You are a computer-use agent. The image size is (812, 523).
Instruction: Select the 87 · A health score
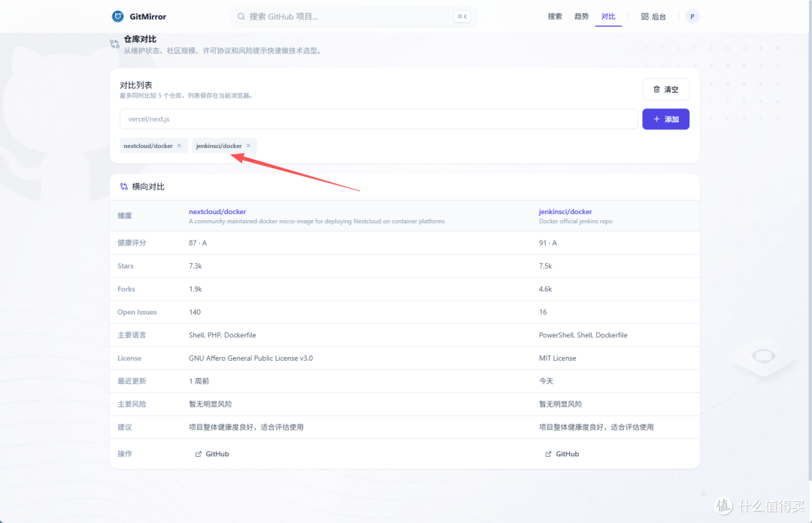coord(197,243)
